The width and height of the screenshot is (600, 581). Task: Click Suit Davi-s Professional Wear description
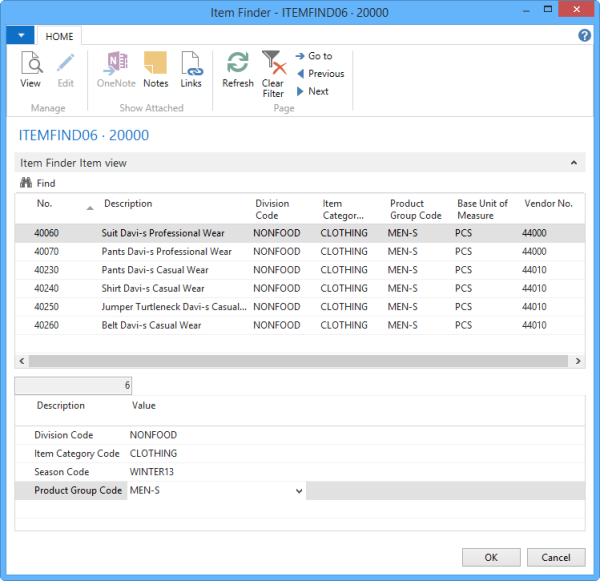[x=163, y=233]
